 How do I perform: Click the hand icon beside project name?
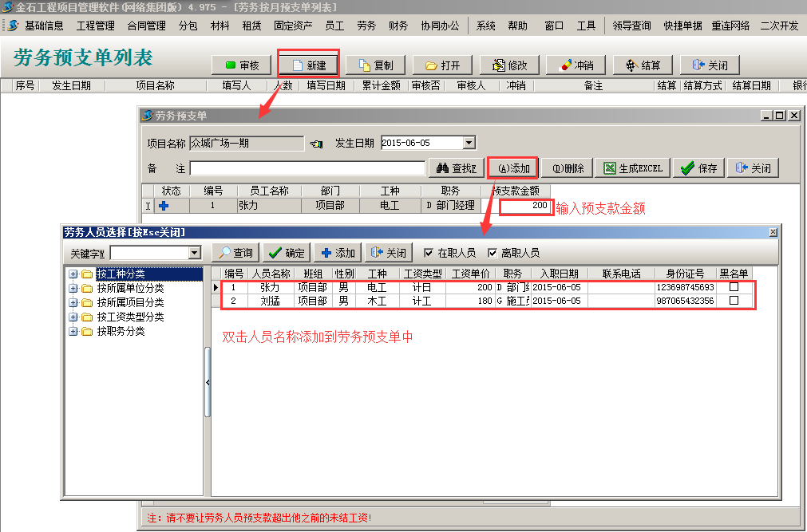coord(316,144)
